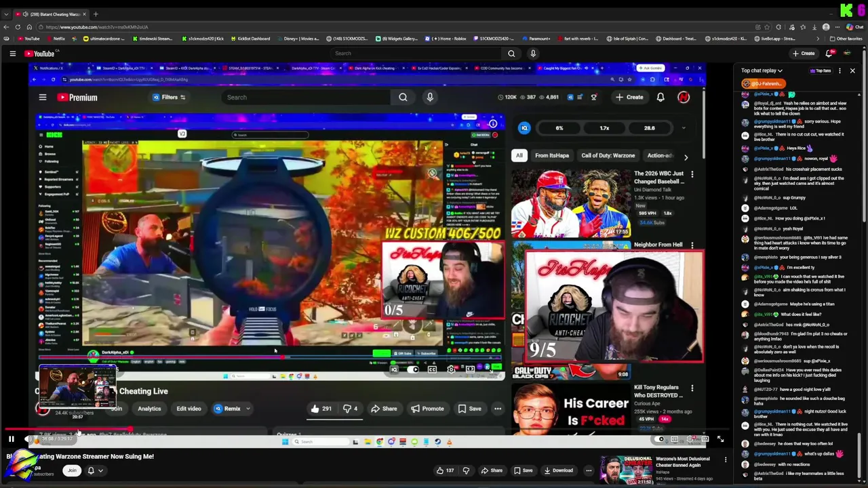
Task: Open the account avatar menu
Action: [847, 54]
